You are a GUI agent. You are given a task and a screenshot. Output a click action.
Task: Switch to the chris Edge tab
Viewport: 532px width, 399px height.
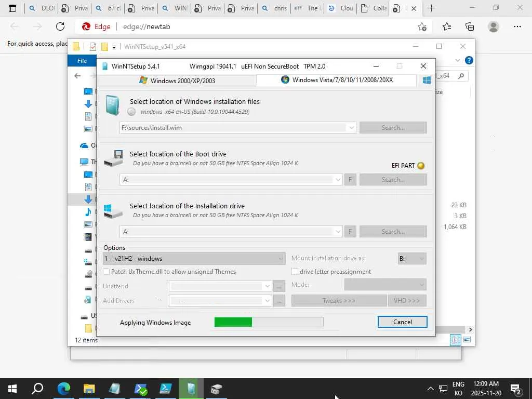(274, 8)
